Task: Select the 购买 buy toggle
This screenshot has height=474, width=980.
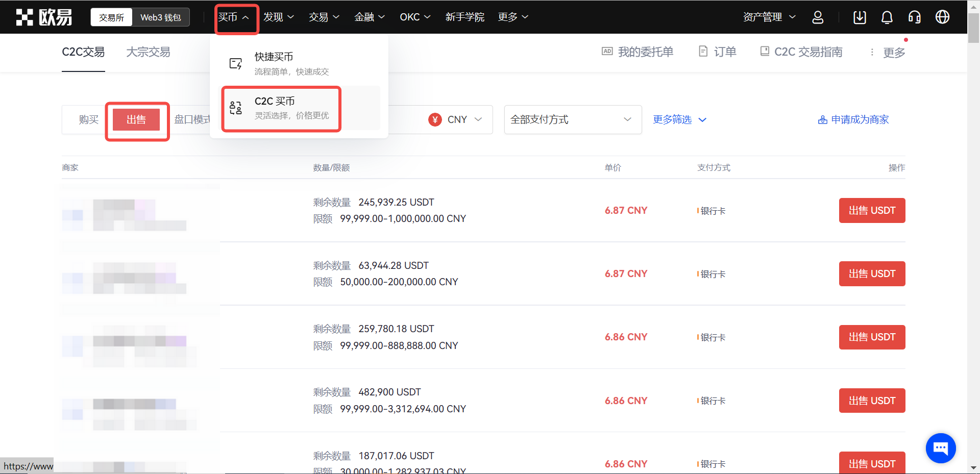Action: point(89,119)
